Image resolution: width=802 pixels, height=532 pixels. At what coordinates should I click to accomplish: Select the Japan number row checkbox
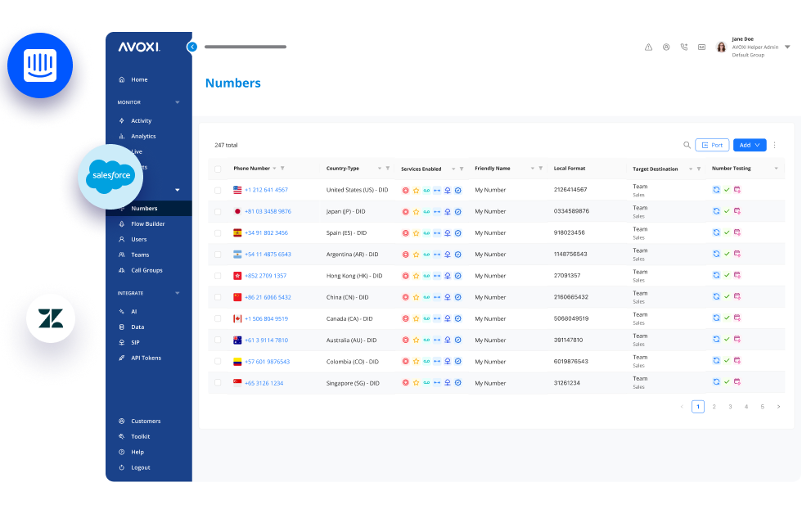[218, 211]
